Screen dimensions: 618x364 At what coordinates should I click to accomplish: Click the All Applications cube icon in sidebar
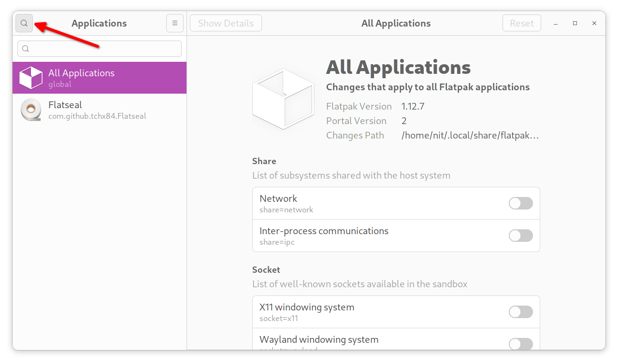tap(31, 78)
